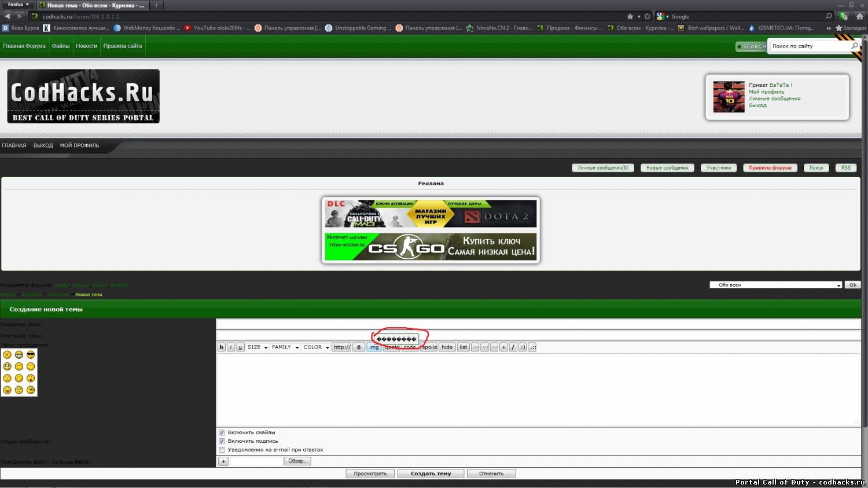This screenshot has width=868, height=488.
Task: Open the Обо всем forum jump dropdown
Action: tap(775, 285)
